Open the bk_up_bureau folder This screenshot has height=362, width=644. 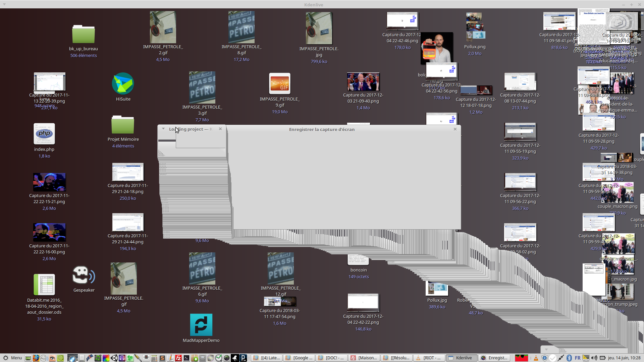pos(83,34)
